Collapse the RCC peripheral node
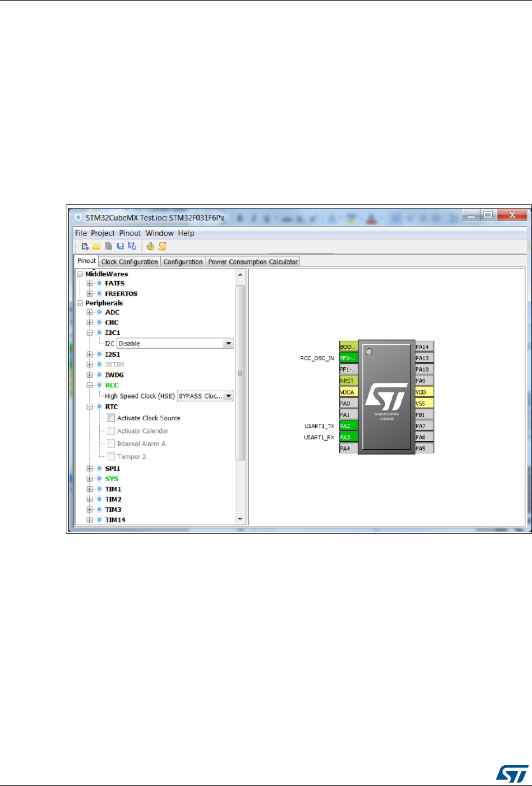This screenshot has height=786, width=532. point(89,385)
